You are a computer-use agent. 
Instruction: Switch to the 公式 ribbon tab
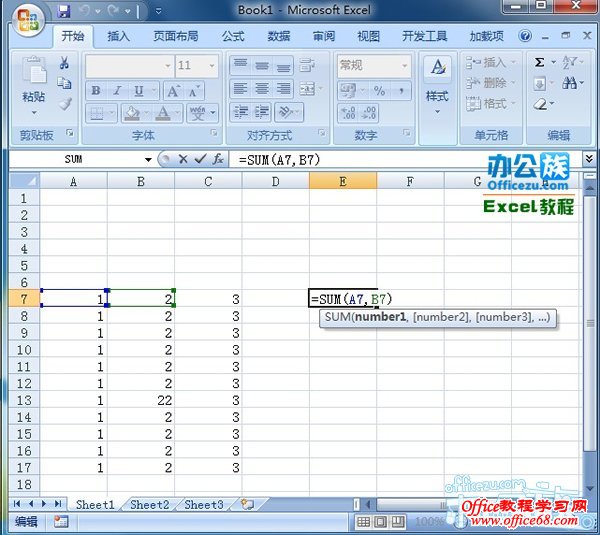point(232,37)
